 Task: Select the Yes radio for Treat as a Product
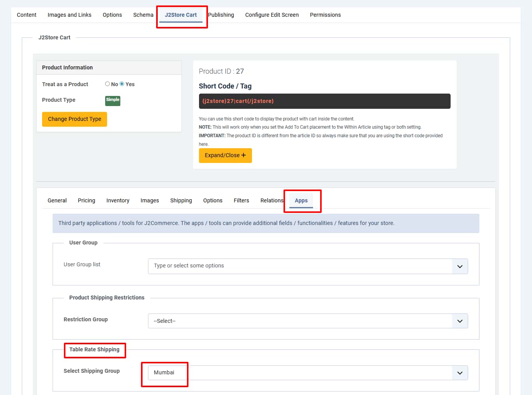(x=122, y=84)
